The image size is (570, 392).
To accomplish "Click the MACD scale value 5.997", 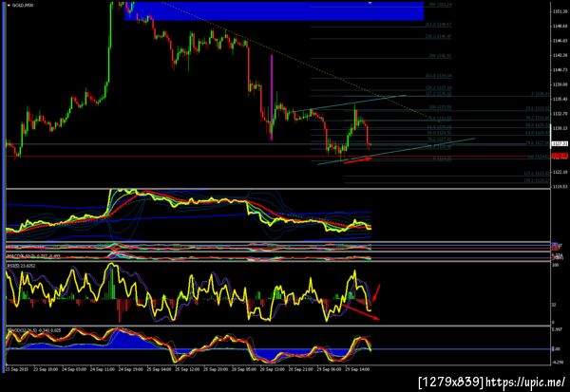I will 558,330.
